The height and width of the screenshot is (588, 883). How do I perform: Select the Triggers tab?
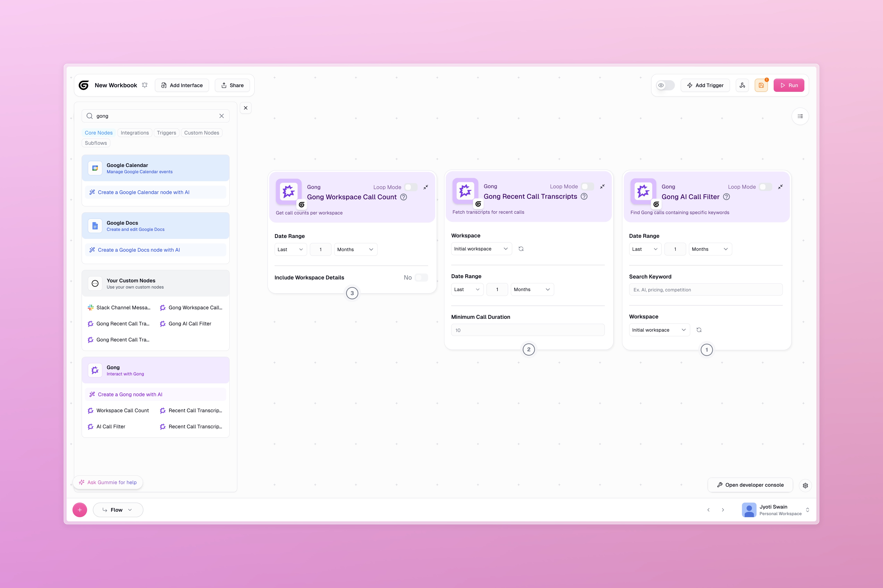[x=166, y=133]
